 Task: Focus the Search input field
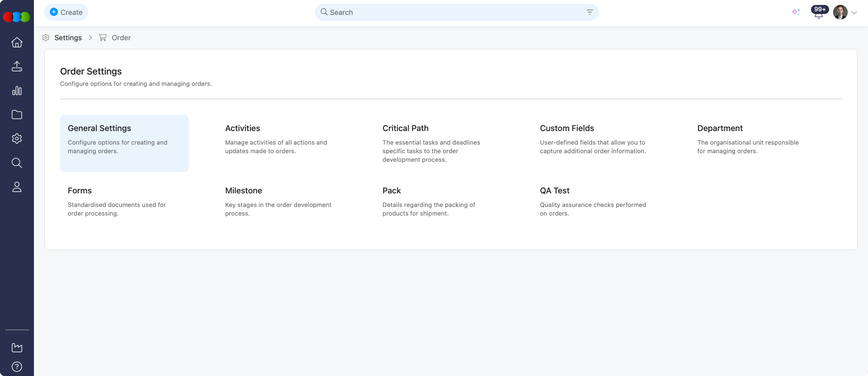click(457, 12)
